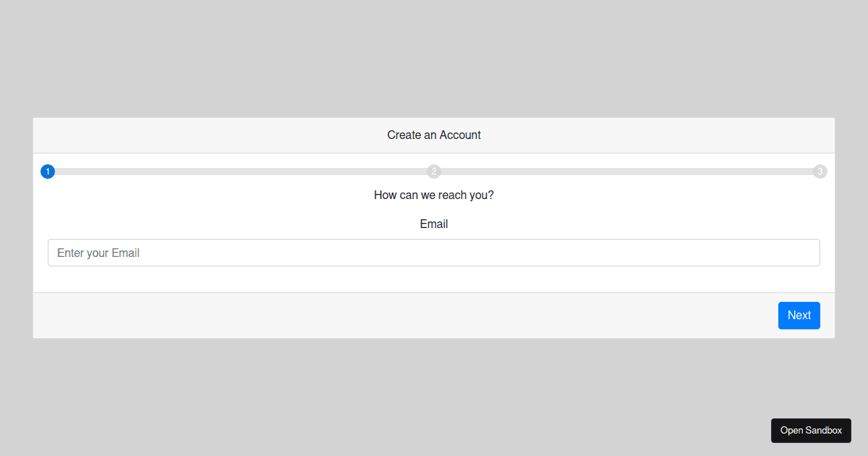Click the card footer area beside Next
The image size is (868, 456).
pos(405,316)
